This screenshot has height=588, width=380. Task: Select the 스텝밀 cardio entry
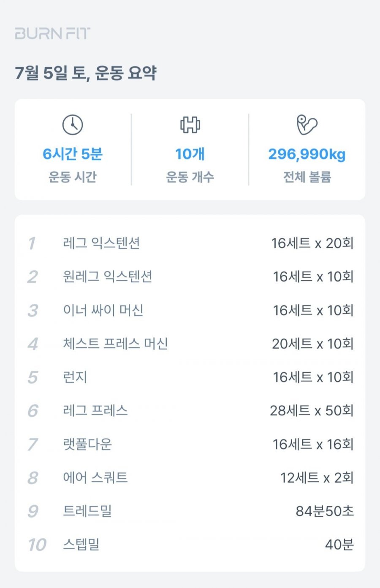point(190,545)
